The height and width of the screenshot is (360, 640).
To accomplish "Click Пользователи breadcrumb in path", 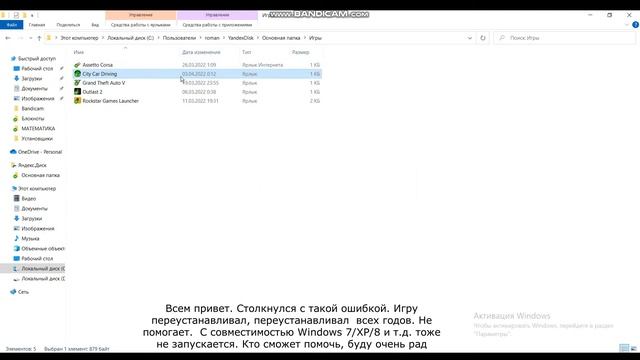I will pyautogui.click(x=179, y=38).
